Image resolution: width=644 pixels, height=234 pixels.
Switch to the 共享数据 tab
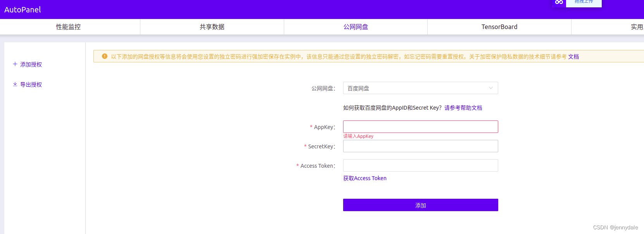pos(212,27)
